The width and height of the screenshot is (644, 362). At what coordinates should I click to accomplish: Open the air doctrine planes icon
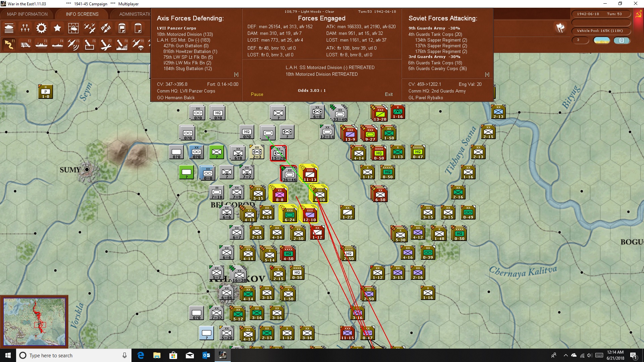tap(90, 28)
